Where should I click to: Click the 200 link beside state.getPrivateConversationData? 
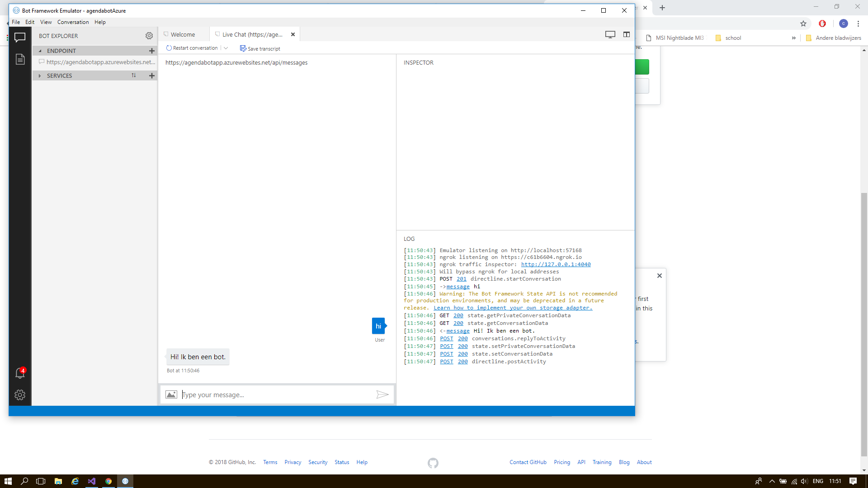458,315
